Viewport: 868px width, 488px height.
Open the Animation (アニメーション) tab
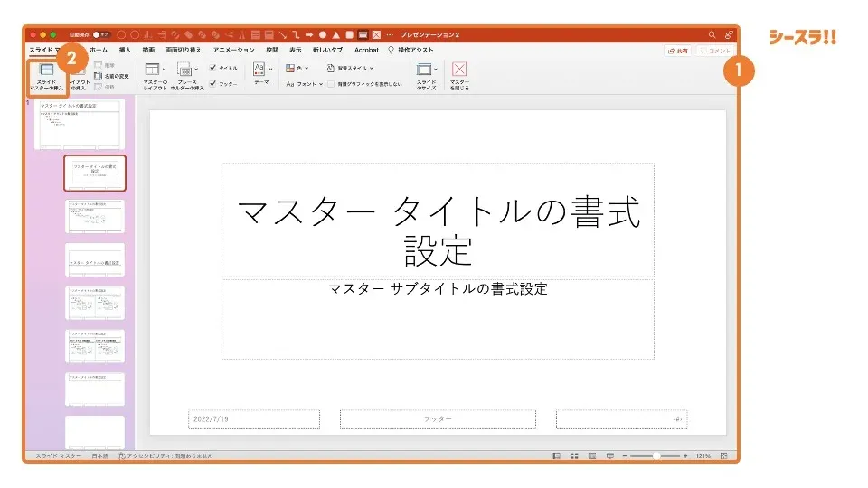pyautogui.click(x=233, y=50)
